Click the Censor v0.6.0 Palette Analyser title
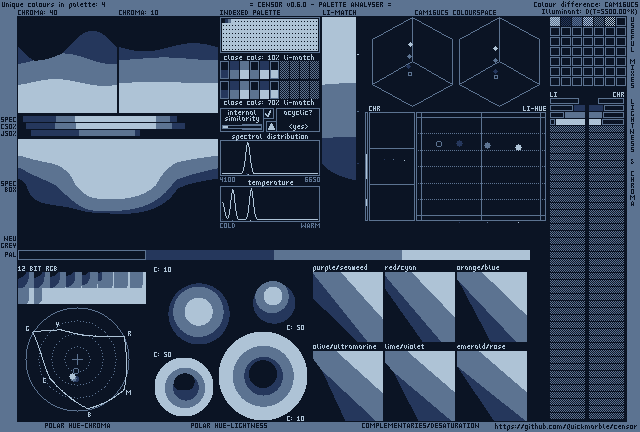Viewport: 640px width, 432px height. tap(320, 4)
